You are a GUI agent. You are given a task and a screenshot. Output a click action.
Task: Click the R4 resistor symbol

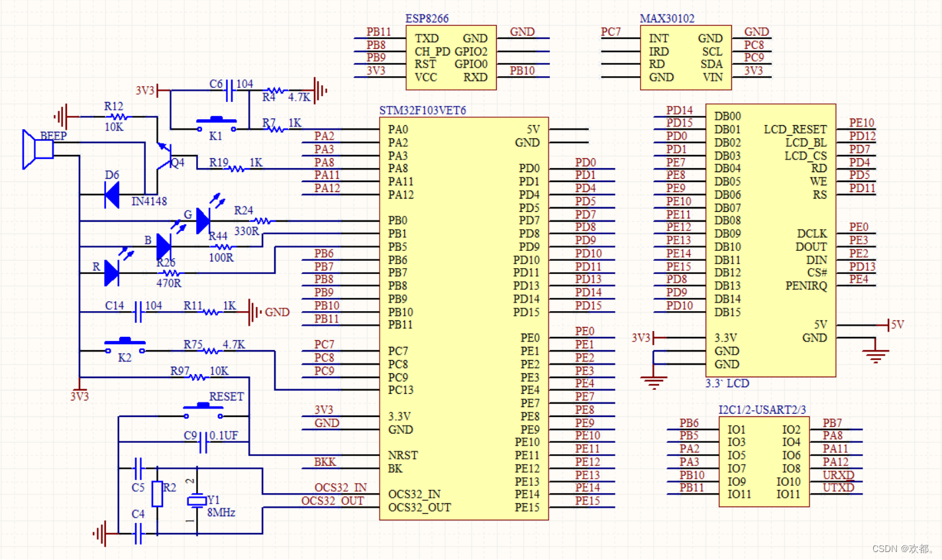[x=276, y=91]
